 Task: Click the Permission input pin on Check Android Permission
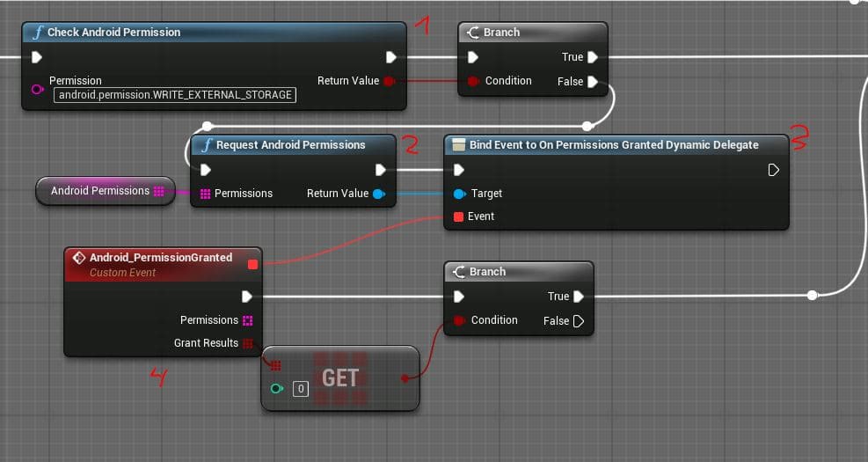(x=37, y=89)
